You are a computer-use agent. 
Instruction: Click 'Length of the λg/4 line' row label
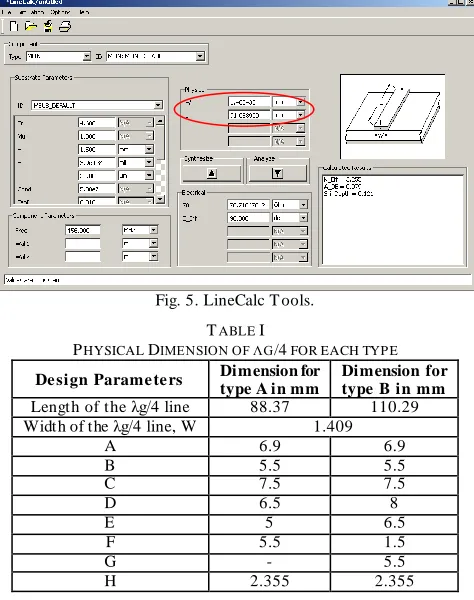coord(110,407)
